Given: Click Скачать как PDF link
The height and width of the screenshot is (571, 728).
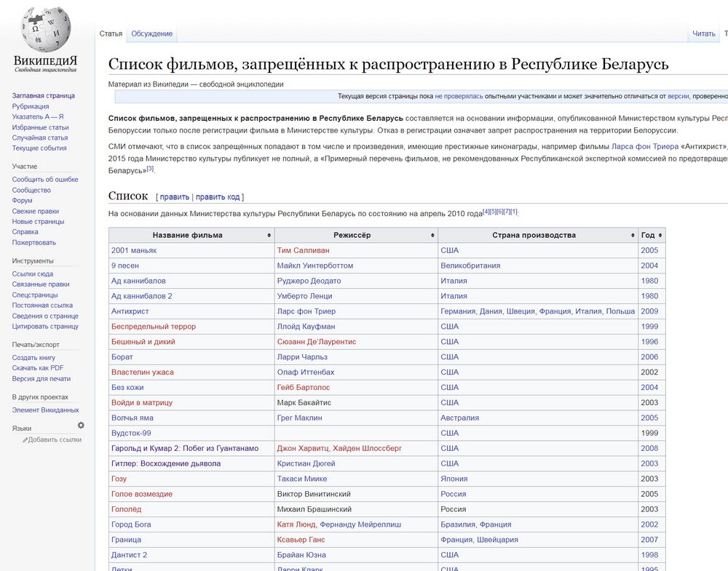Looking at the screenshot, I should (x=38, y=368).
